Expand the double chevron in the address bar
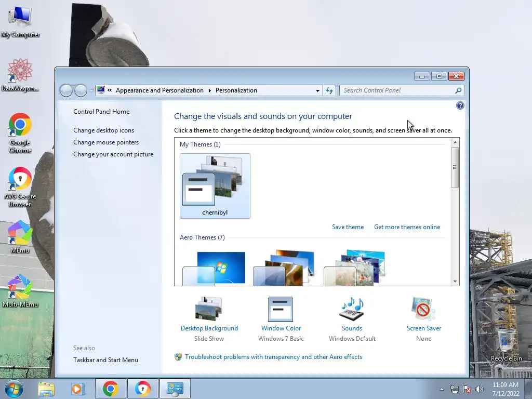The height and width of the screenshot is (399, 532). tap(110, 90)
